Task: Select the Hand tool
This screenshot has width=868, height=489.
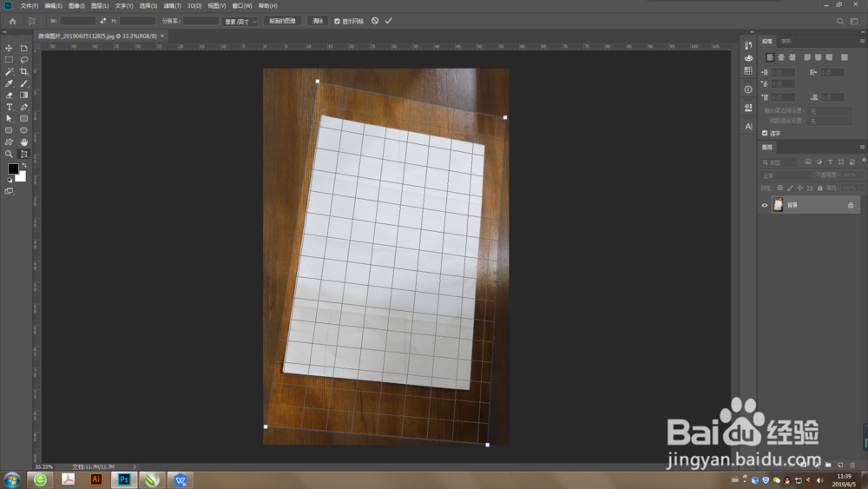Action: pyautogui.click(x=23, y=142)
